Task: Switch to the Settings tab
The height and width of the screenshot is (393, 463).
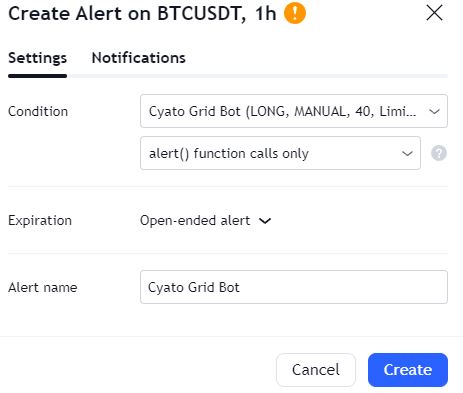Action: (37, 58)
